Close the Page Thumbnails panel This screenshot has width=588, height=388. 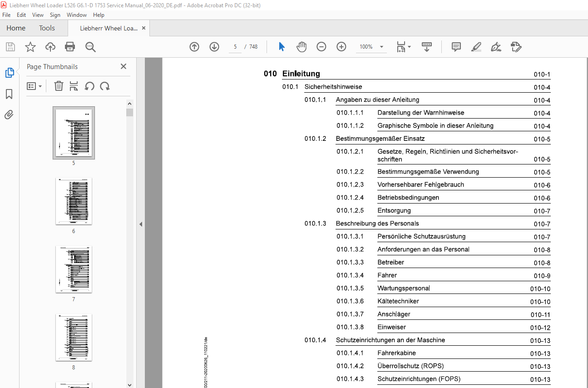124,66
